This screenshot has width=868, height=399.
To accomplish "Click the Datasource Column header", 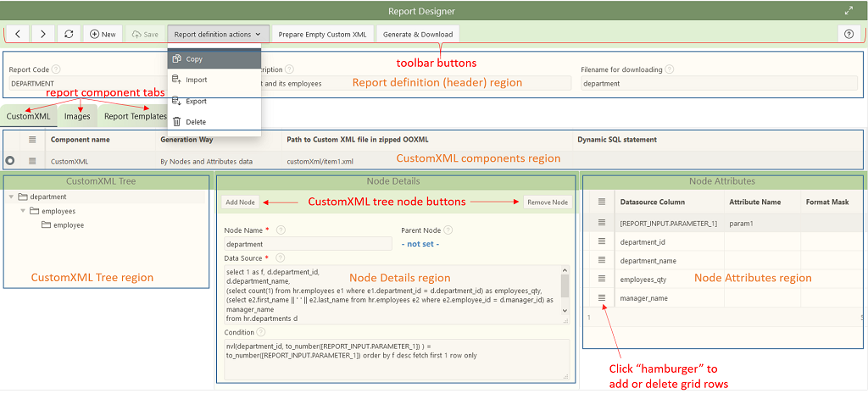I will [x=653, y=202].
